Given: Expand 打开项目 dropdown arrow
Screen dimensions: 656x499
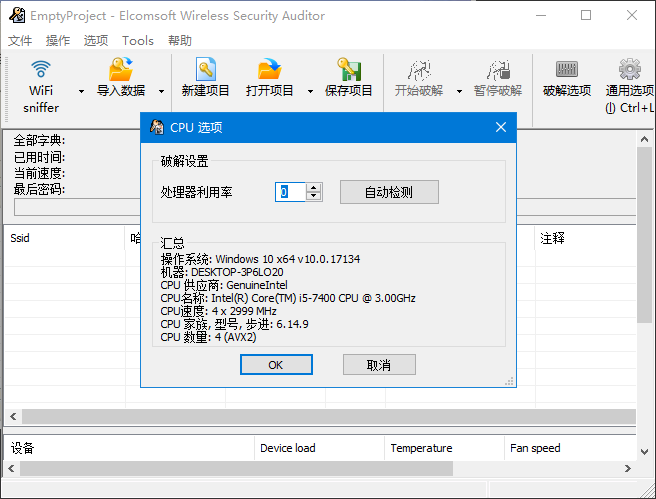Looking at the screenshot, I should (310, 91).
